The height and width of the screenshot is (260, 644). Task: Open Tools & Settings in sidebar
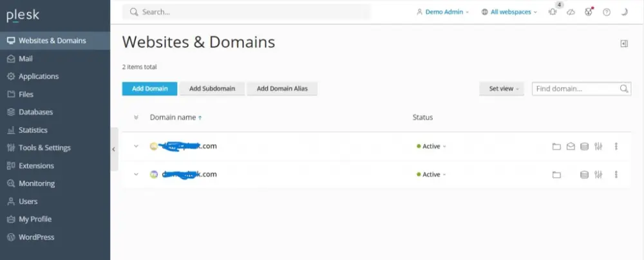click(x=55, y=148)
